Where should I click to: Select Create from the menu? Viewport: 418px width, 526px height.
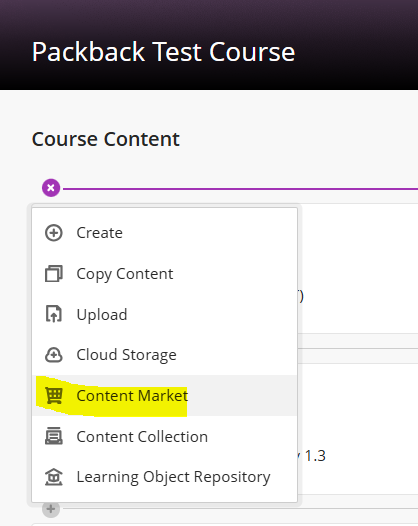(164, 233)
